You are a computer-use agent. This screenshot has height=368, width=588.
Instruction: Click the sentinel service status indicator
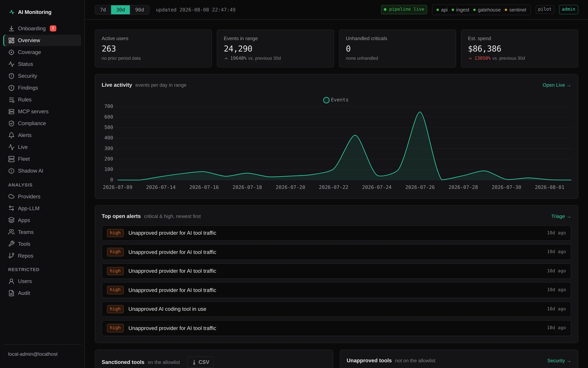515,10
